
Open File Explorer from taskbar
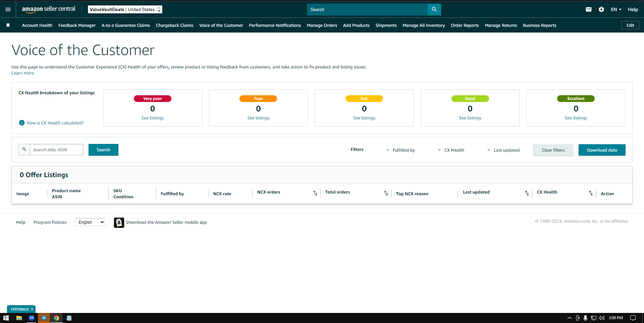(19, 318)
